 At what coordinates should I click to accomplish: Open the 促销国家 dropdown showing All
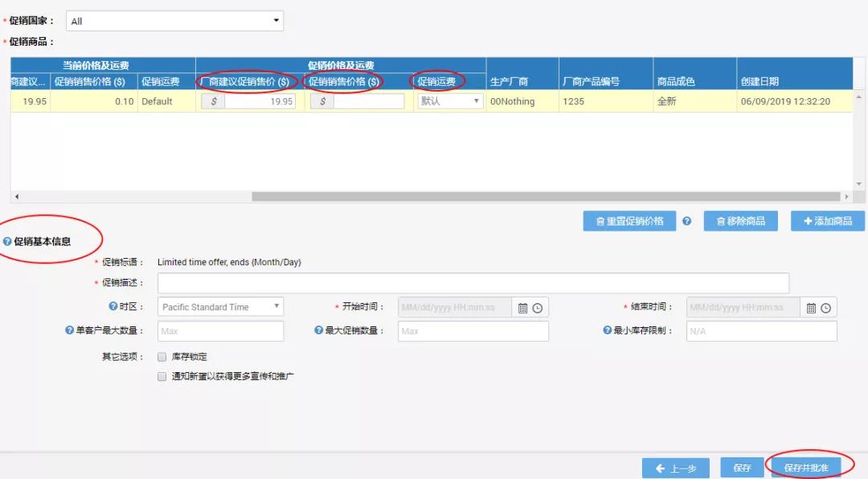[x=174, y=20]
